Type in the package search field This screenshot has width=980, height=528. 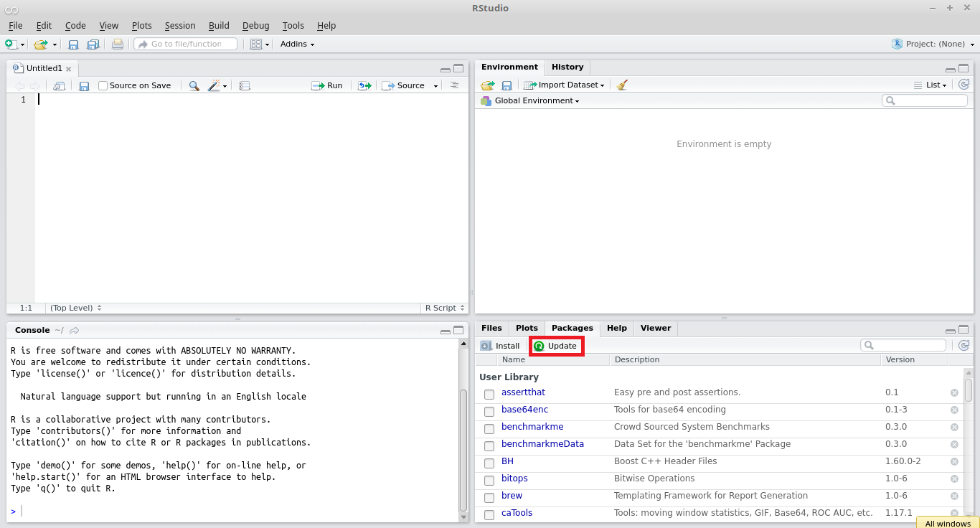click(903, 345)
